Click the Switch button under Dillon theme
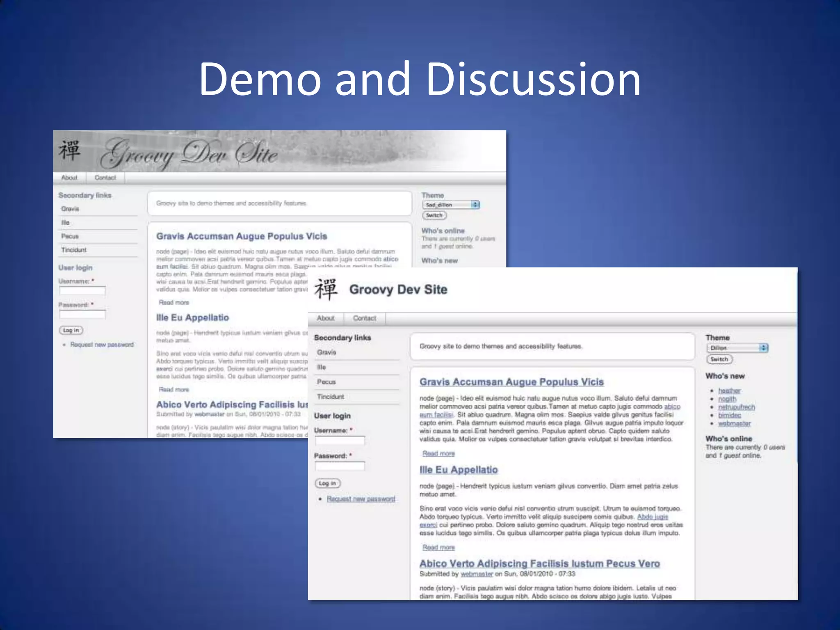 coord(719,359)
